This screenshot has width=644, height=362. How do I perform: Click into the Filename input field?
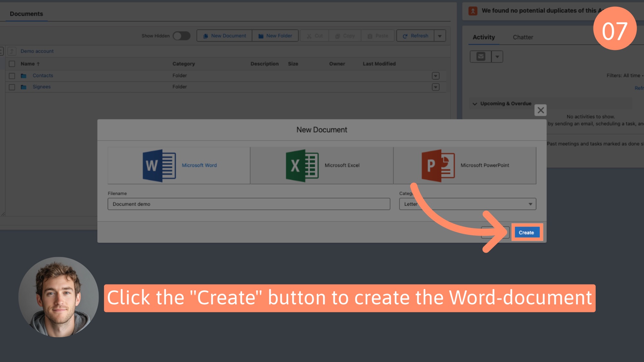(x=249, y=204)
